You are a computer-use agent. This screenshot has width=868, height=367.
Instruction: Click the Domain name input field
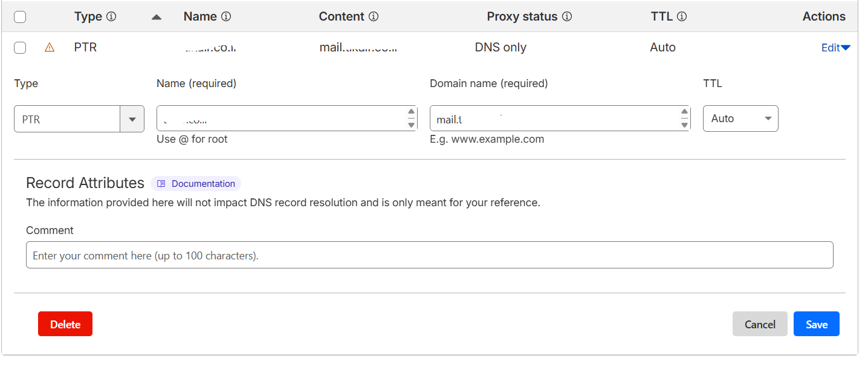(553, 119)
